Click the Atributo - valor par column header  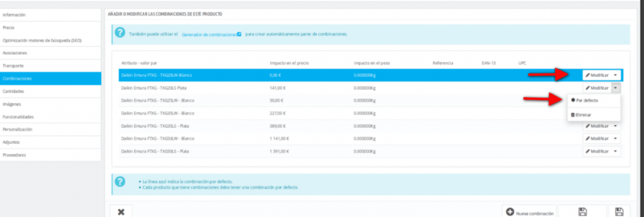(x=139, y=63)
